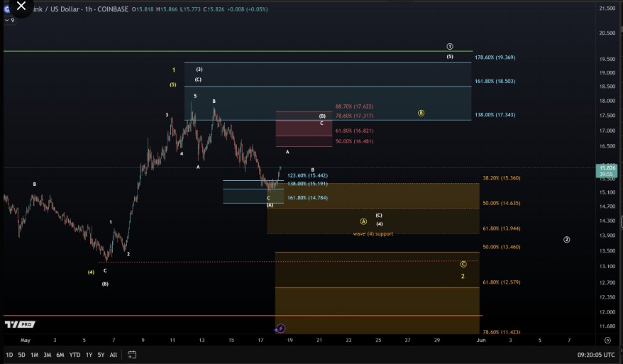Select the yellow circled C wave marker
Image resolution: width=623 pixels, height=364 pixels.
coord(463,264)
